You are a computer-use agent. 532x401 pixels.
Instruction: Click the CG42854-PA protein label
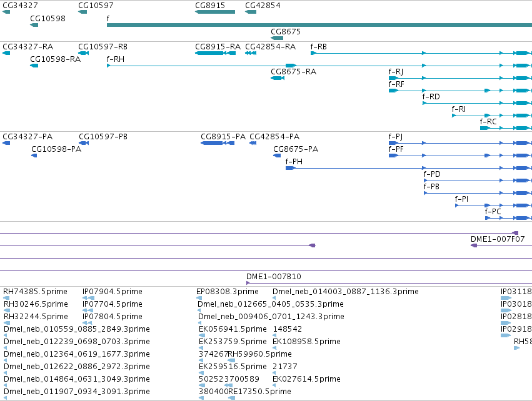274,137
